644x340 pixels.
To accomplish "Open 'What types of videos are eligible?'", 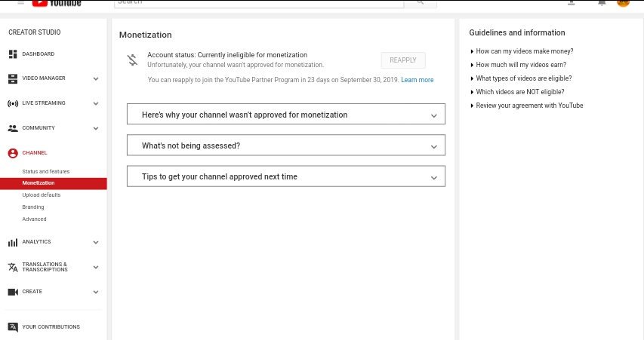I will tap(524, 78).
